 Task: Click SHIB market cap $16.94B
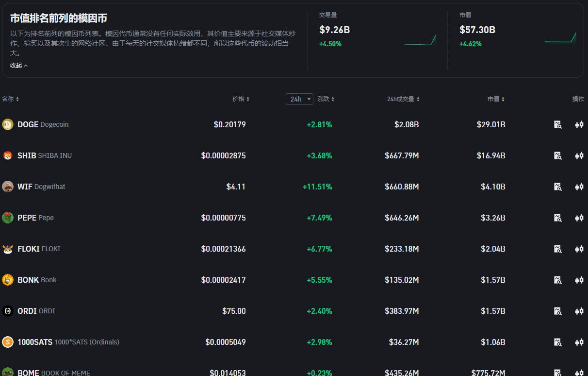coord(491,155)
